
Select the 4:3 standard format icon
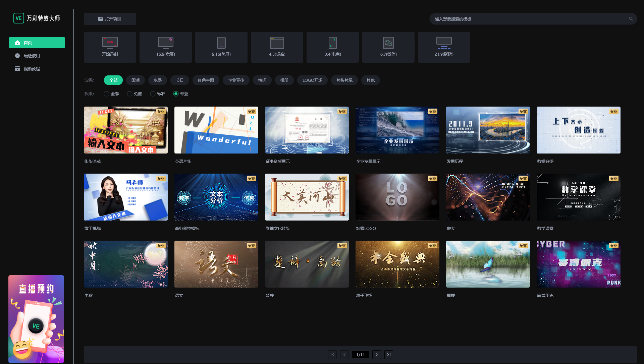[277, 43]
